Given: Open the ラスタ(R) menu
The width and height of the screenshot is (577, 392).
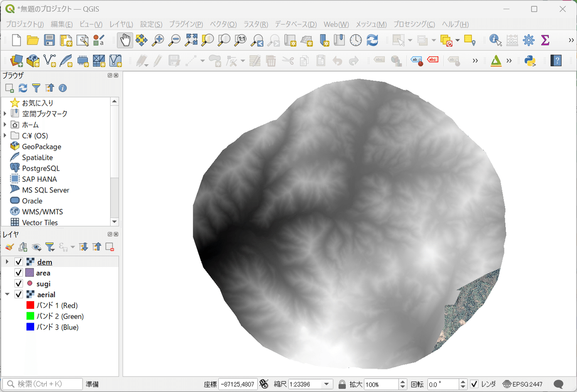Looking at the screenshot, I should (255, 25).
